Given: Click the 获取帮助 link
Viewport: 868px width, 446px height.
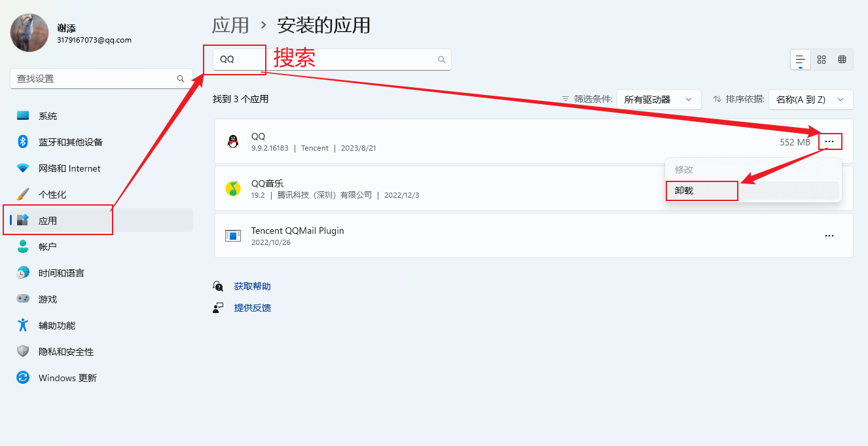Looking at the screenshot, I should pos(253,286).
